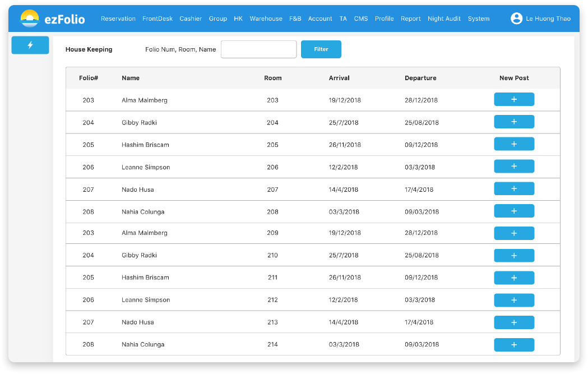Click the lightning bolt sidebar button
588x374 pixels.
(x=30, y=45)
